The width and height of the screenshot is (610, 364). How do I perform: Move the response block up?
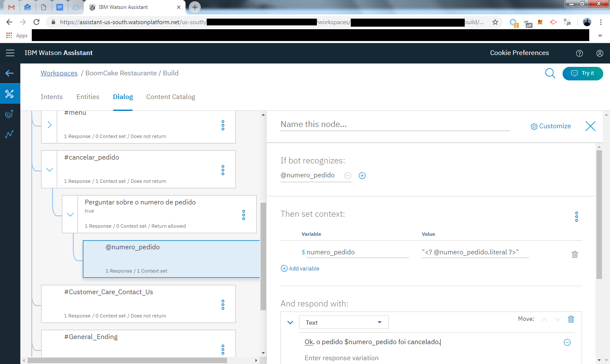545,320
